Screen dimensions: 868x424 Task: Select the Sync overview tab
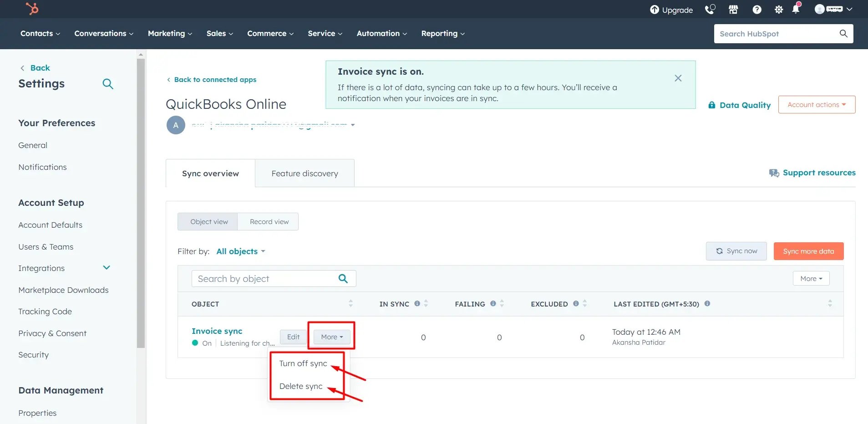pyautogui.click(x=210, y=174)
